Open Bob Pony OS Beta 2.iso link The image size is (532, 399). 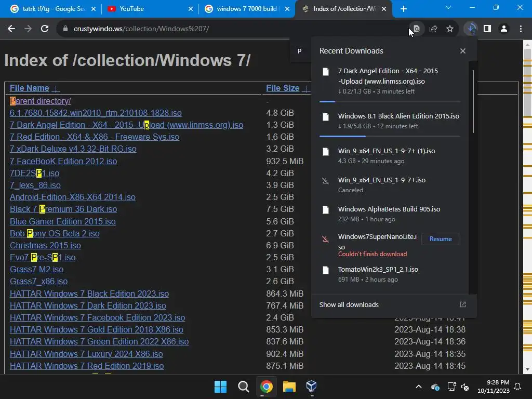55,233
